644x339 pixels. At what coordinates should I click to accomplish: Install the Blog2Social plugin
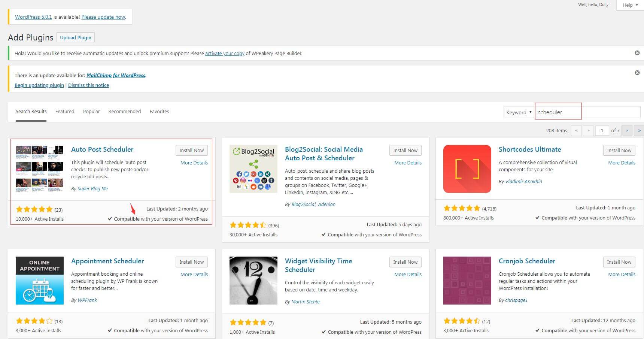pyautogui.click(x=405, y=150)
